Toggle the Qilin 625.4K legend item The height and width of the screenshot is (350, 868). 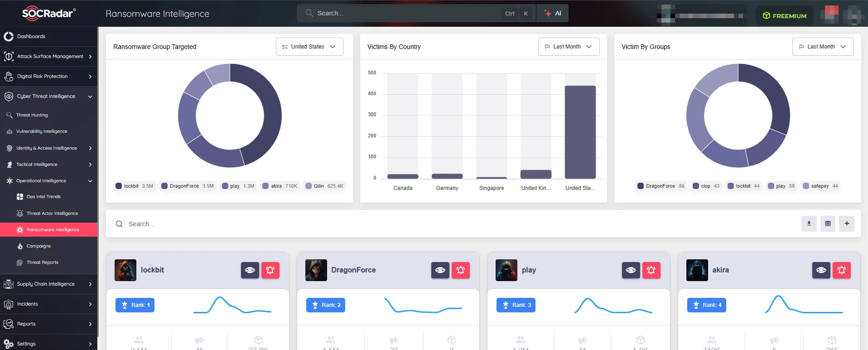coord(324,186)
